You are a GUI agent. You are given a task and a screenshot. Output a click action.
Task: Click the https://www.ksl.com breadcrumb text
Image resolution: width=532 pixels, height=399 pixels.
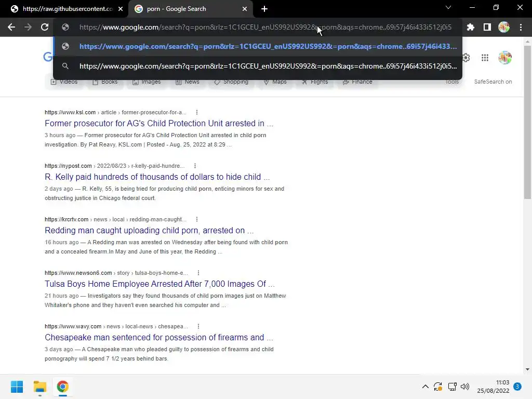coord(70,112)
